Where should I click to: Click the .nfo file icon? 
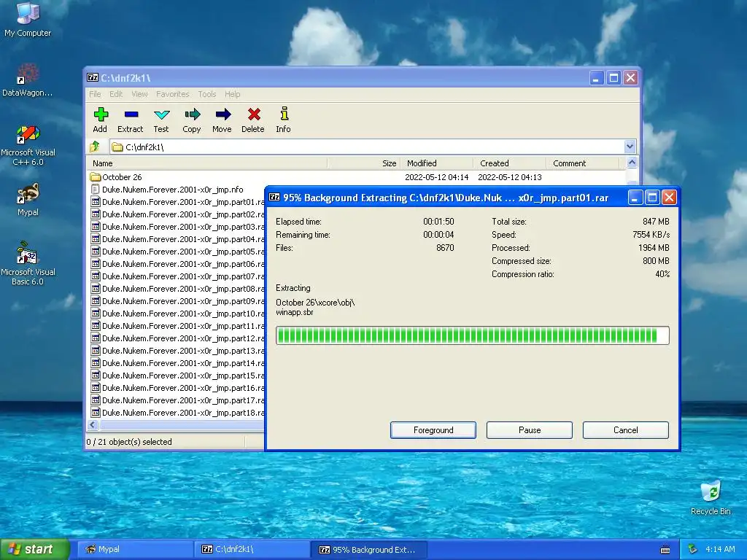[x=96, y=190]
